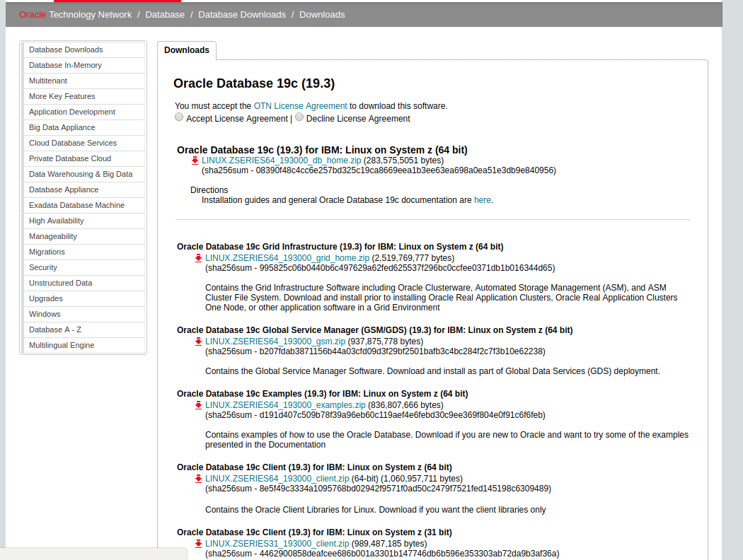Open Upgrades sidebar item
This screenshot has width=743, height=560.
(x=83, y=298)
